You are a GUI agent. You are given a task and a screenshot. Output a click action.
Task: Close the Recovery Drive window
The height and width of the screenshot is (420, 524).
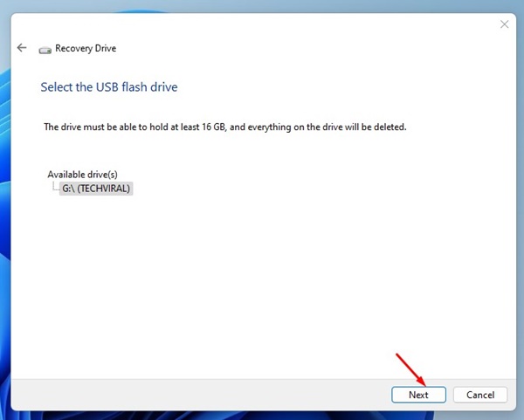tap(504, 24)
